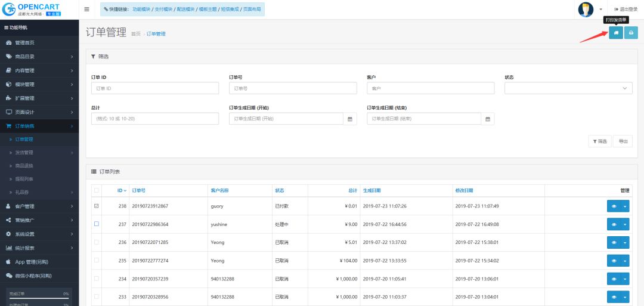Expand 营销推广 sidebar menu

(x=39, y=220)
